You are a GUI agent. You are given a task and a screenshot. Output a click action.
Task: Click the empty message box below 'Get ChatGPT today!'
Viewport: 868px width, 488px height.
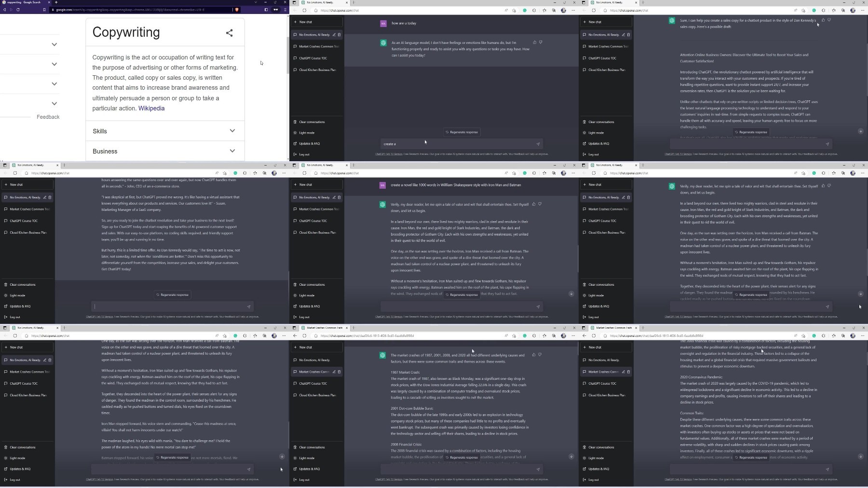pos(172,307)
